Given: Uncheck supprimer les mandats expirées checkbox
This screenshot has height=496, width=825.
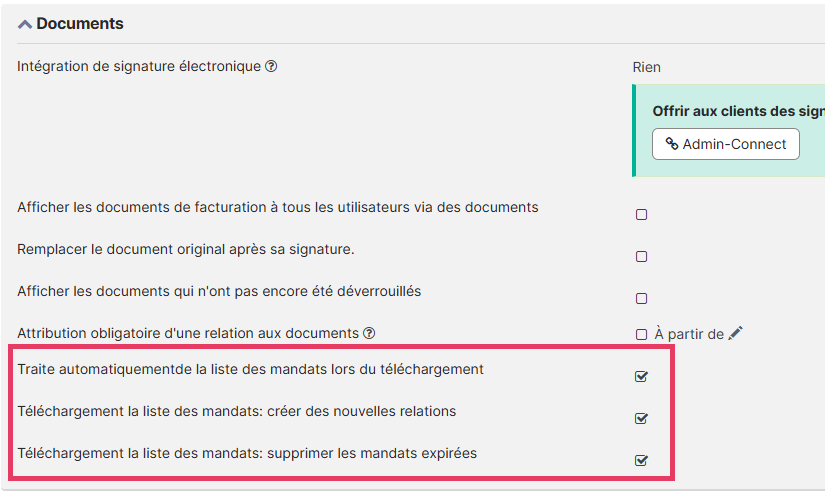Looking at the screenshot, I should tap(642, 460).
